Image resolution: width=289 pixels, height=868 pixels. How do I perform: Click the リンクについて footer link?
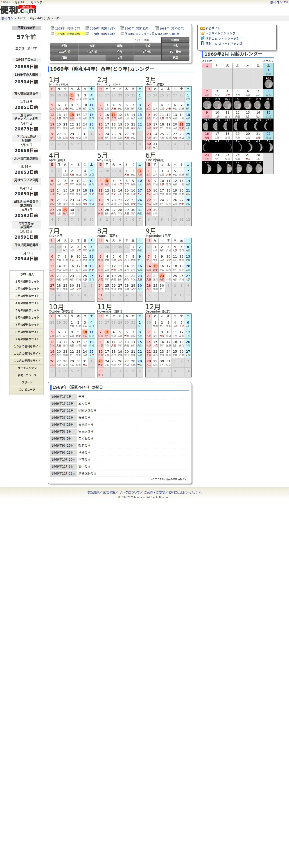pyautogui.click(x=129, y=492)
